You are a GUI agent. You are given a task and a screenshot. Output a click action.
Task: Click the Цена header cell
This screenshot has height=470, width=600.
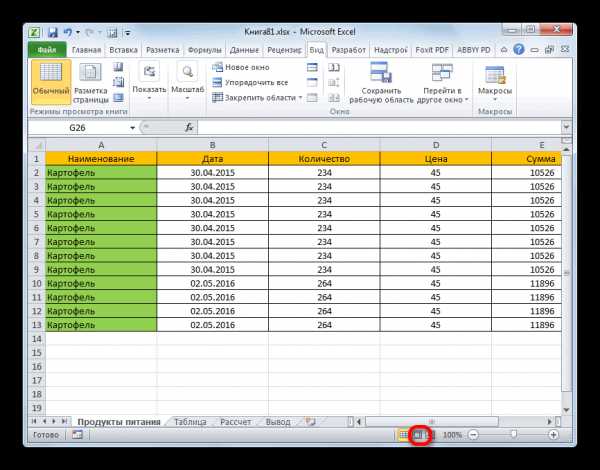[435, 159]
